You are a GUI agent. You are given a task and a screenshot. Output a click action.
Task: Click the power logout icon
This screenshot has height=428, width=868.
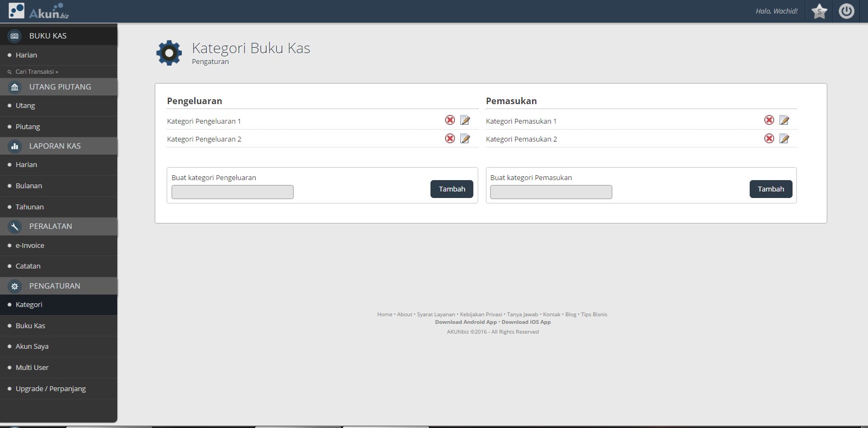pyautogui.click(x=846, y=11)
